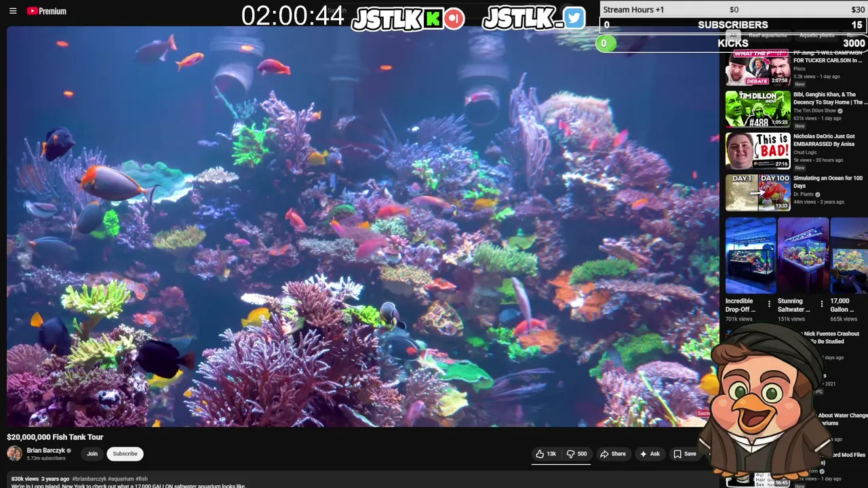Click the JSTLK Twitter bird icon
Screen dimensions: 868x488
pyautogui.click(x=574, y=18)
